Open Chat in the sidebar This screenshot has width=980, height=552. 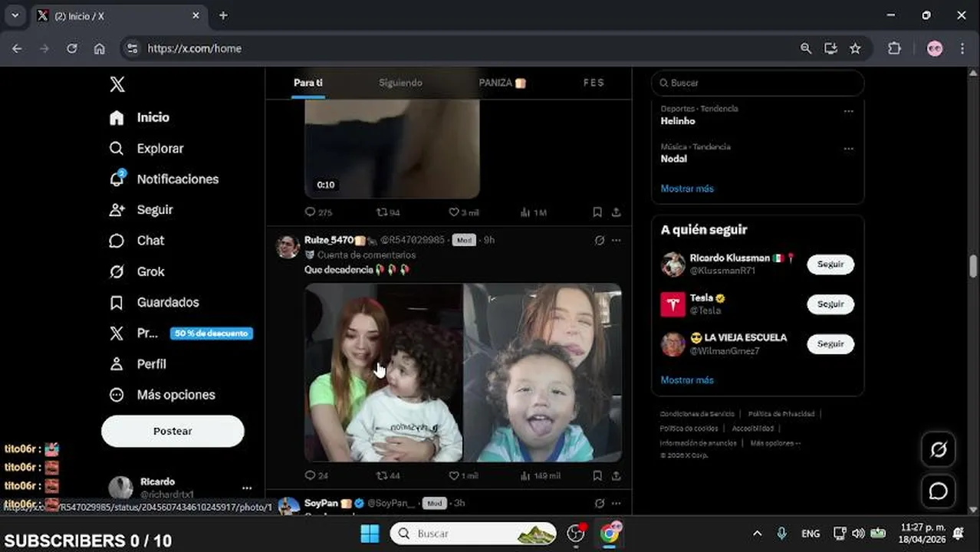[136, 241]
